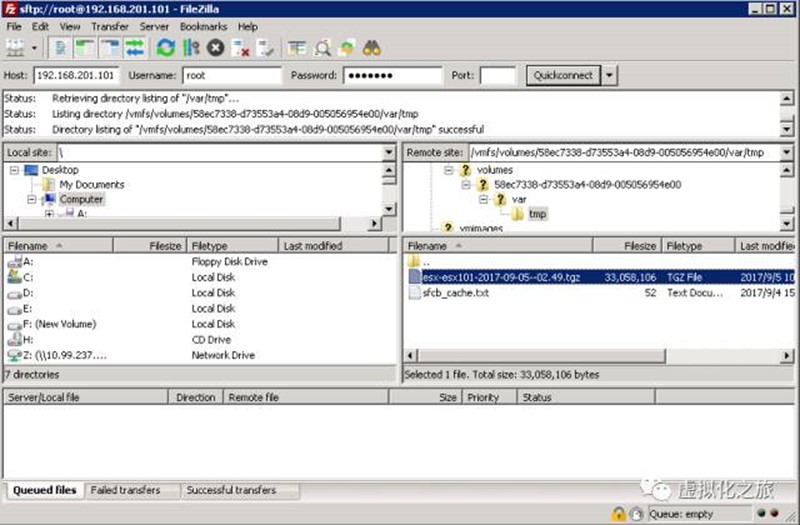800x525 pixels.
Task: Open Local site path dropdown
Action: [x=389, y=152]
